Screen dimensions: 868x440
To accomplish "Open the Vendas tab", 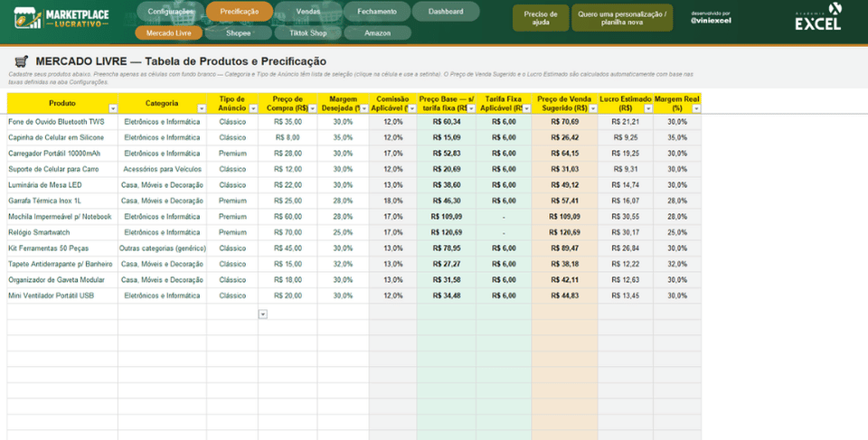I will click(307, 12).
